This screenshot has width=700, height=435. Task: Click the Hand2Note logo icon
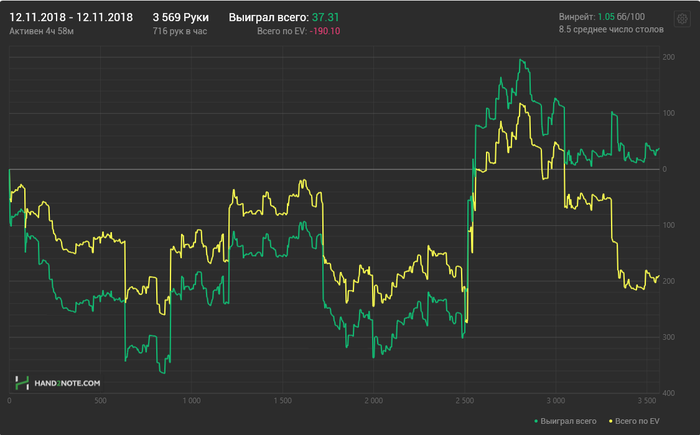coord(22,383)
